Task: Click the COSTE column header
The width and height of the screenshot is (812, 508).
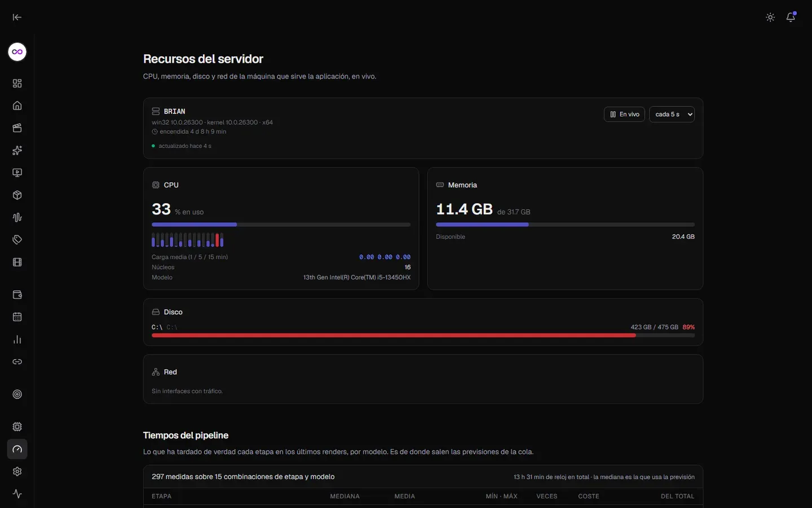Action: tap(589, 497)
